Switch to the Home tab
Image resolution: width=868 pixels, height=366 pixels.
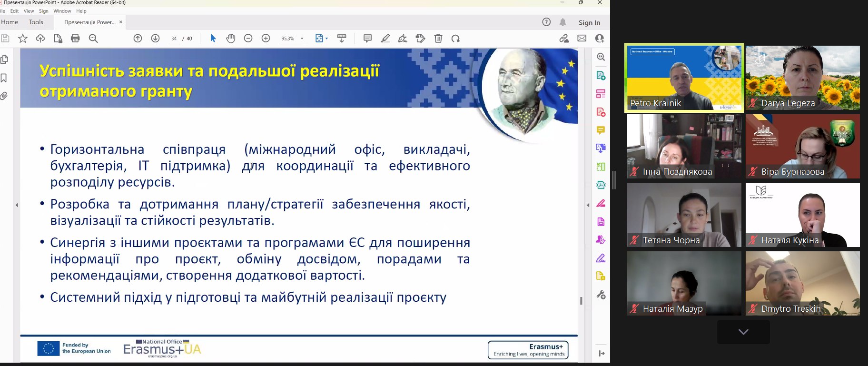(10, 22)
